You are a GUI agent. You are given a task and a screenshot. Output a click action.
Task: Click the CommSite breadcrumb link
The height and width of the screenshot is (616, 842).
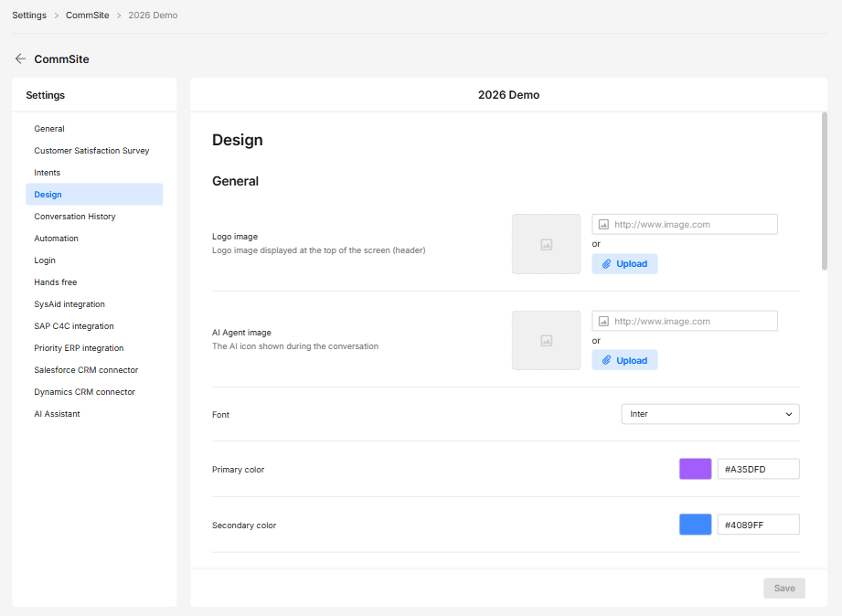tap(88, 15)
